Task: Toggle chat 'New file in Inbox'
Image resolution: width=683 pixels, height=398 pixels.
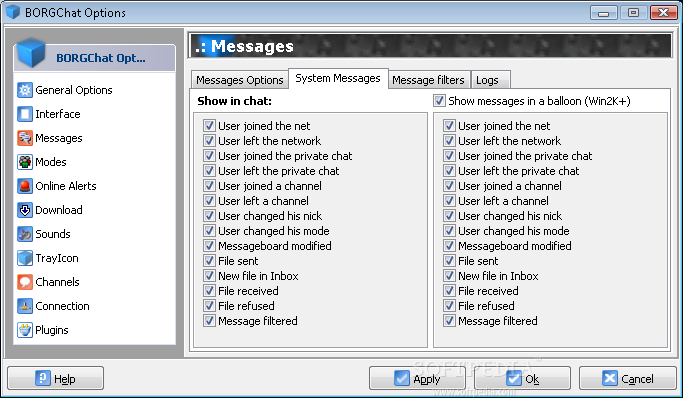Action: [209, 276]
